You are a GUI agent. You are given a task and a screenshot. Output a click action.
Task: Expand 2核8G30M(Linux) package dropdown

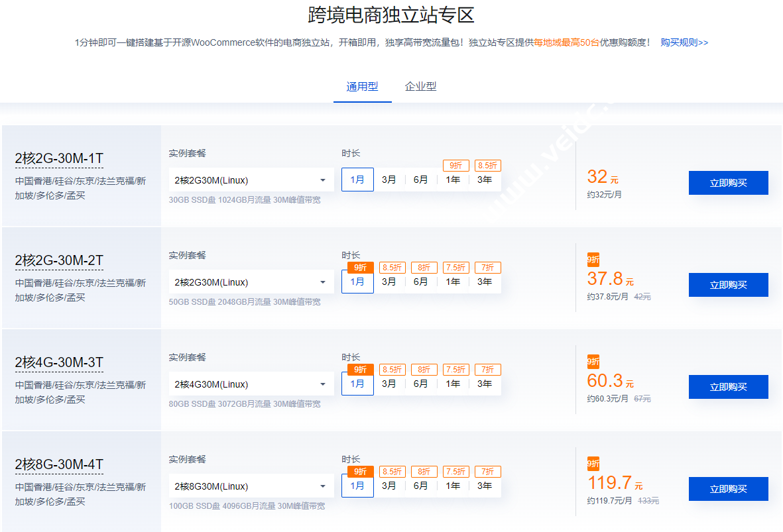coord(249,486)
